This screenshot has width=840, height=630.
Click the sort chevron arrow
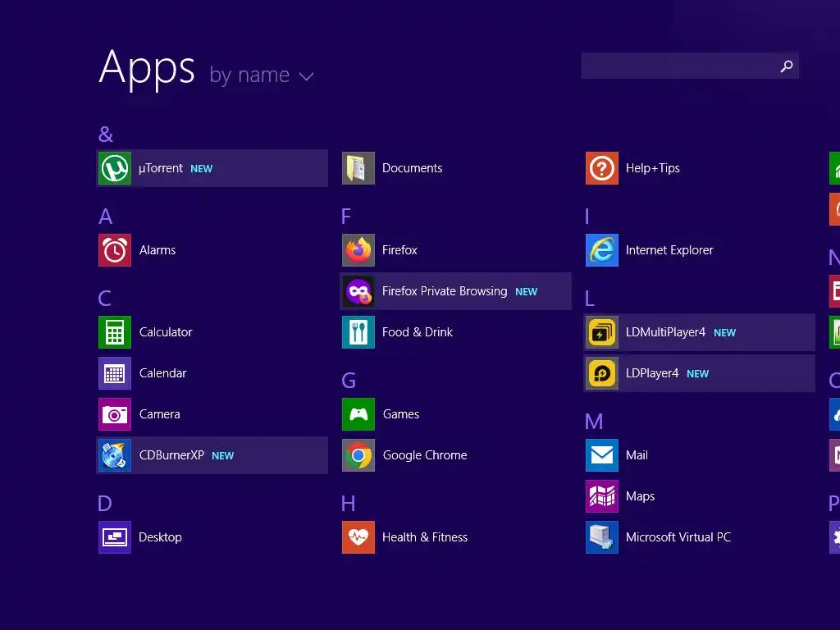click(307, 76)
